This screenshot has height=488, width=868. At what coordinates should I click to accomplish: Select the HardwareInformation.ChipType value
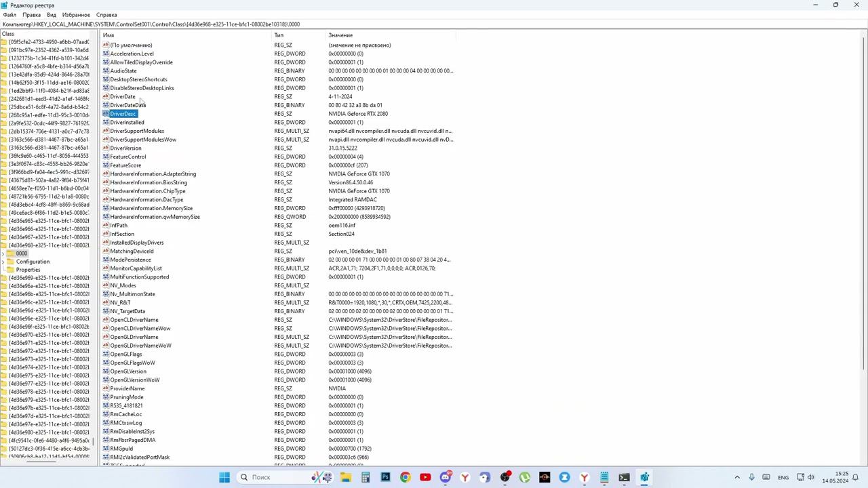[x=147, y=191]
